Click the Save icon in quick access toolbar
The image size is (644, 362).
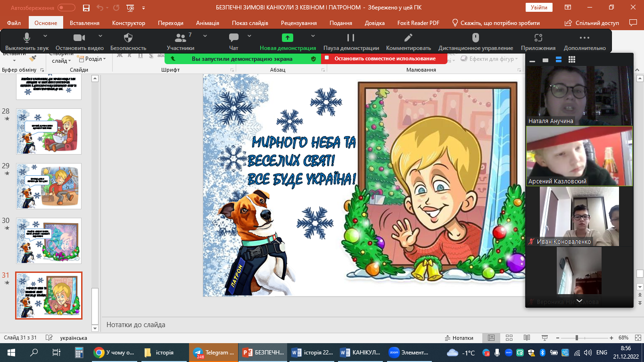[x=86, y=8]
